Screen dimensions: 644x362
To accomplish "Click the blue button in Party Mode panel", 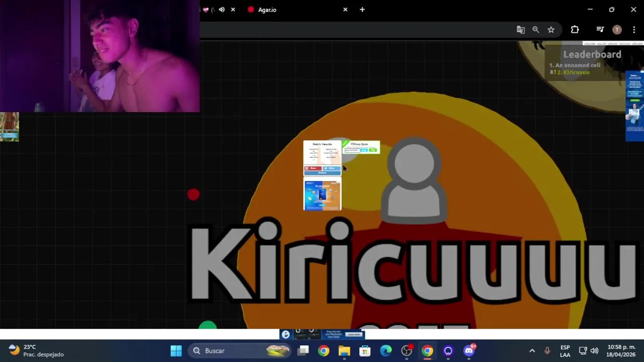I will tap(364, 150).
